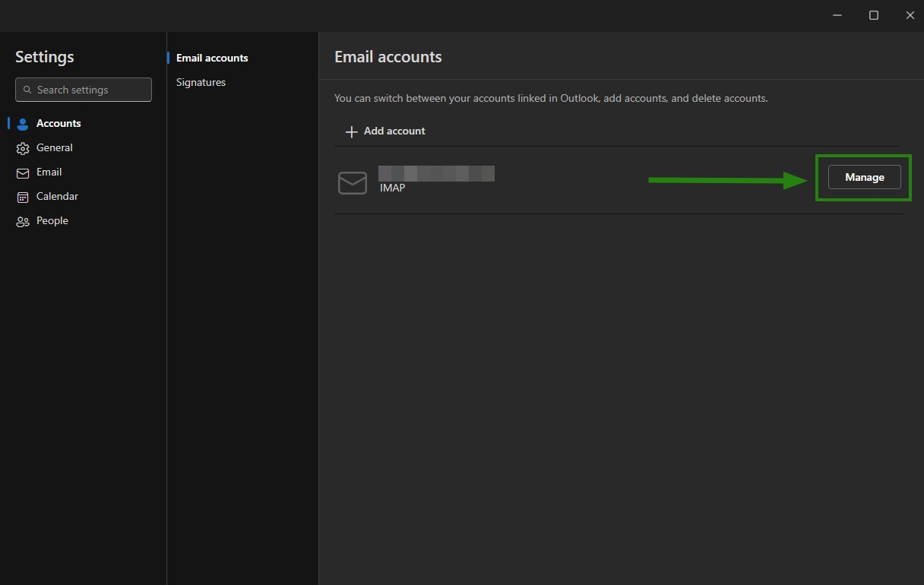Viewport: 924px width, 585px height.
Task: Click the Accounts person icon in sidebar
Action: [23, 124]
